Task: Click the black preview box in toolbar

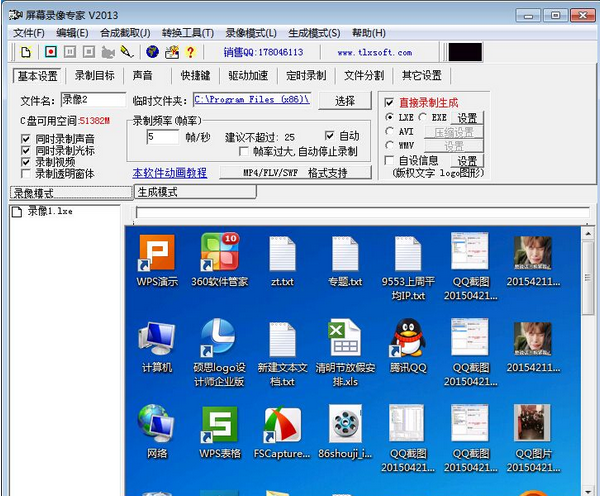Action: click(x=464, y=52)
